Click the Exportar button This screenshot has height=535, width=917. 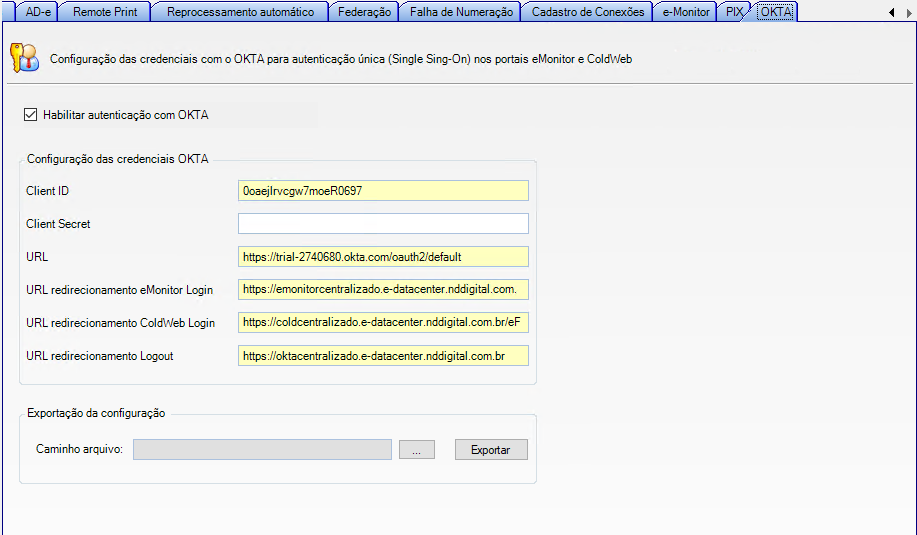click(491, 450)
